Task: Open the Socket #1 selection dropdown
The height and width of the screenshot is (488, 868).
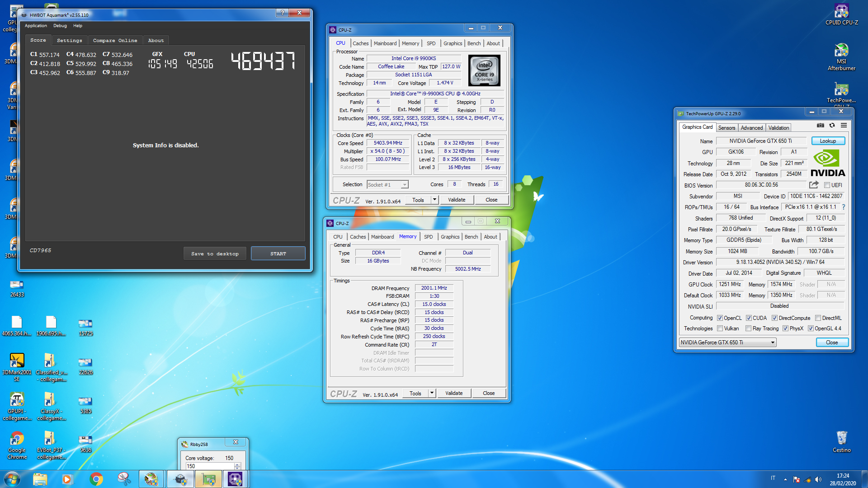Action: (387, 184)
